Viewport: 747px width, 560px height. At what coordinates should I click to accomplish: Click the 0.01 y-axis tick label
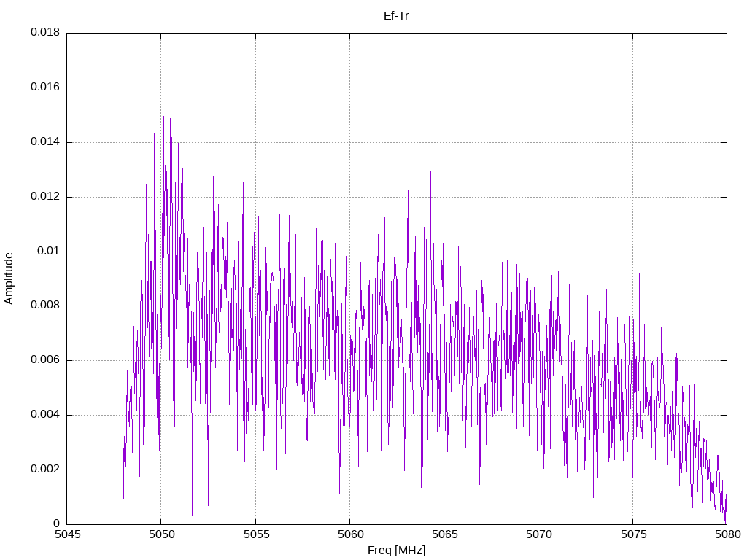(x=49, y=251)
